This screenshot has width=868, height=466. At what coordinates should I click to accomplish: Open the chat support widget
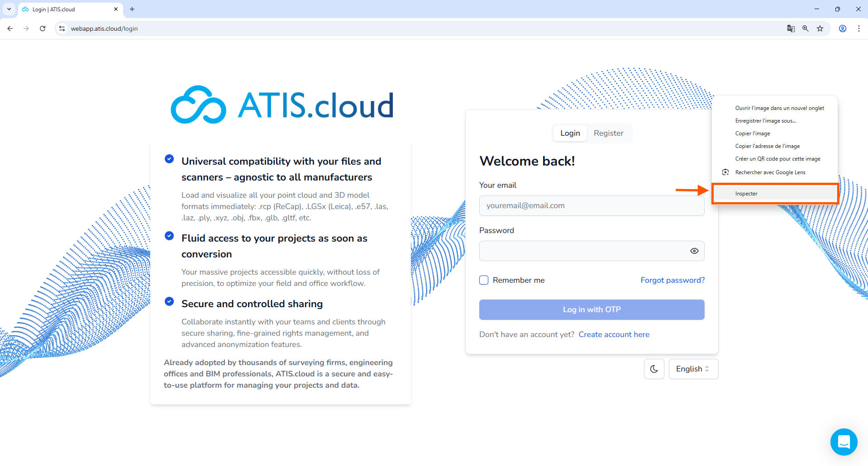844,442
